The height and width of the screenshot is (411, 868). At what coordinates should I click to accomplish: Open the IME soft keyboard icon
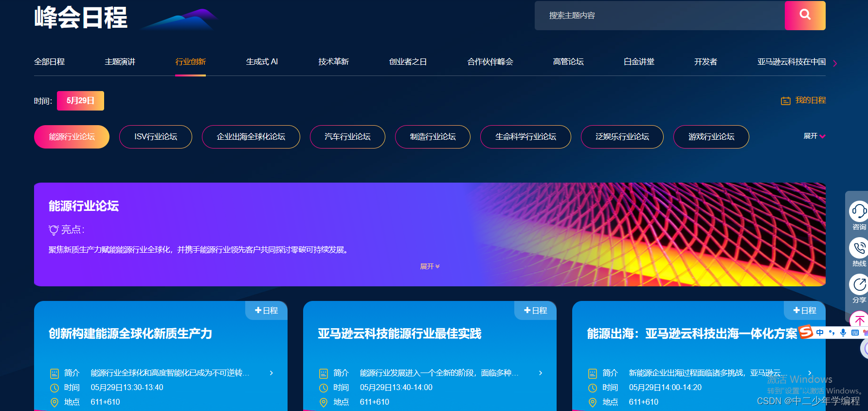[x=855, y=333]
